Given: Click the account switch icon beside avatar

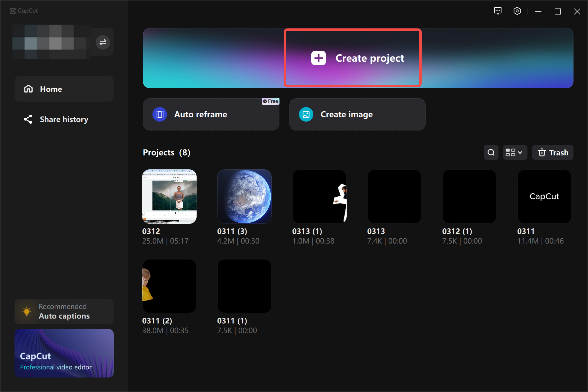Looking at the screenshot, I should pyautogui.click(x=103, y=42).
